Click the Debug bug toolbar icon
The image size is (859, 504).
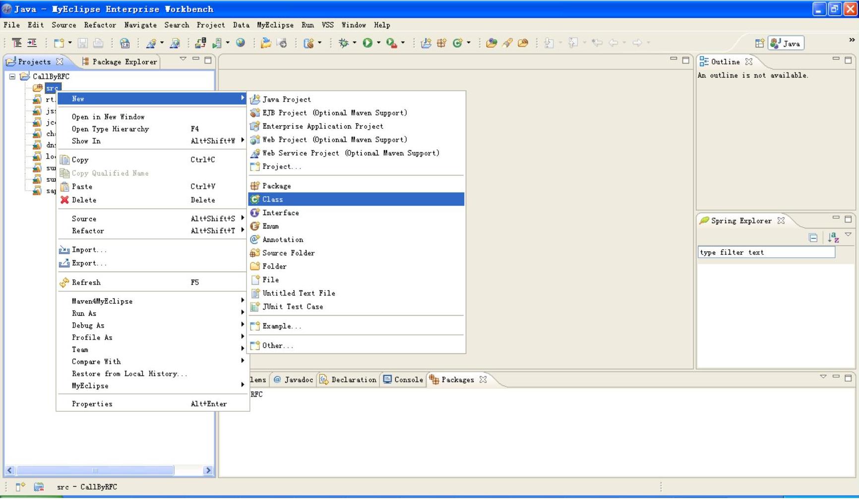tap(343, 43)
